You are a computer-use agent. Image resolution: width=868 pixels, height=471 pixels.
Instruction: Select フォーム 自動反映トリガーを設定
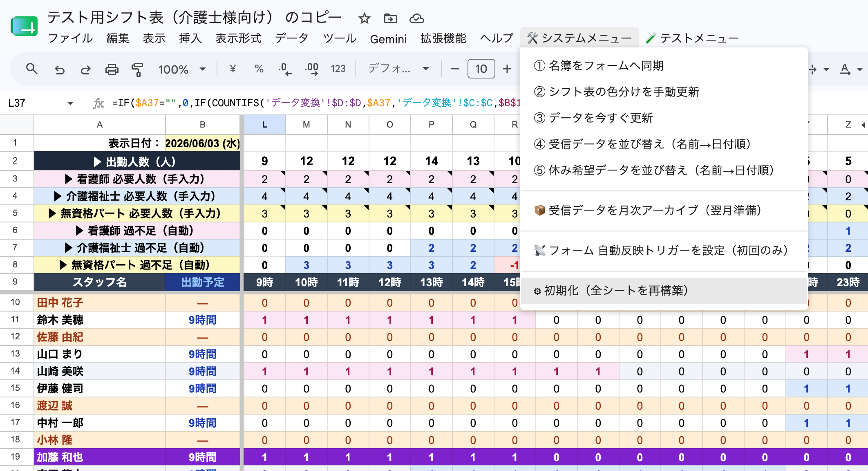tap(664, 251)
